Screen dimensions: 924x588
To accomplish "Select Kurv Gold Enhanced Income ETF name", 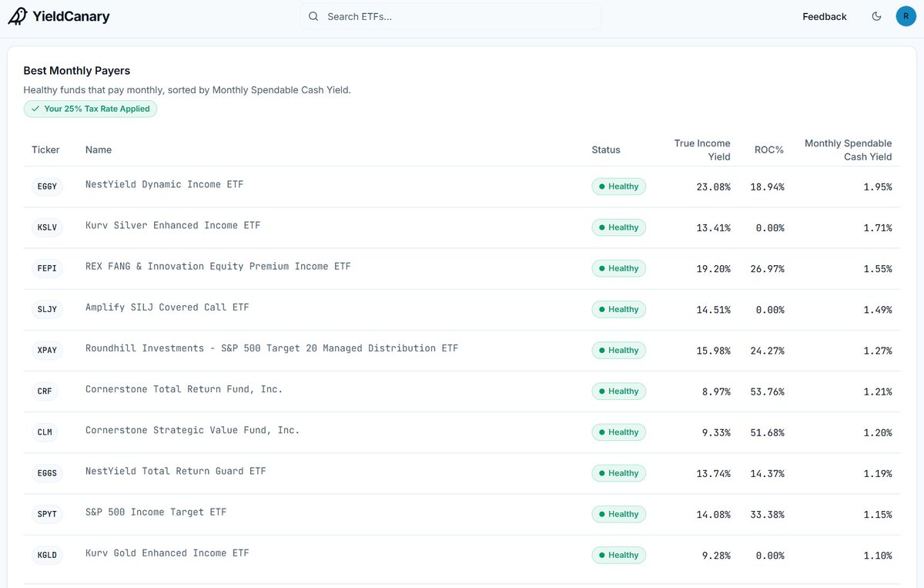I will (x=167, y=553).
